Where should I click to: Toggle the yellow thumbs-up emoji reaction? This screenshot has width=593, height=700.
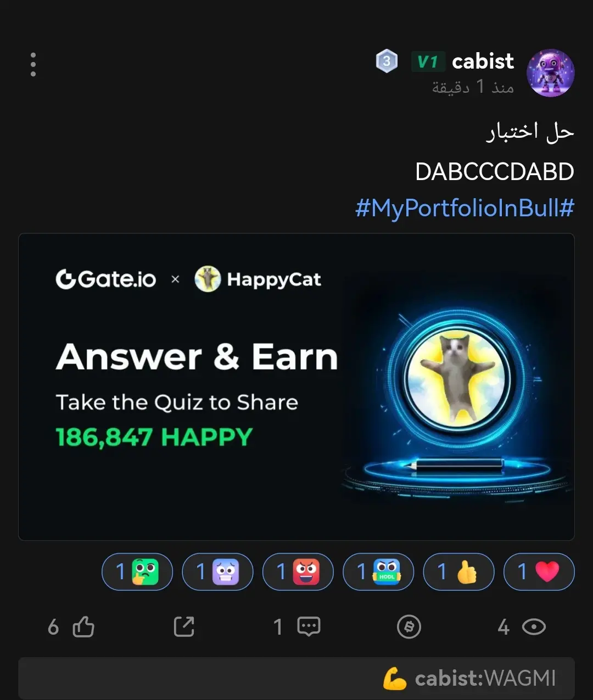pyautogui.click(x=458, y=572)
